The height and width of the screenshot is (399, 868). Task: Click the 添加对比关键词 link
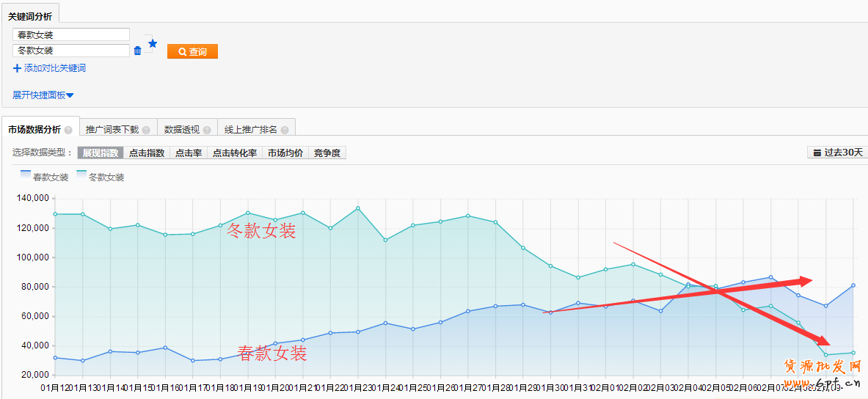[x=54, y=68]
